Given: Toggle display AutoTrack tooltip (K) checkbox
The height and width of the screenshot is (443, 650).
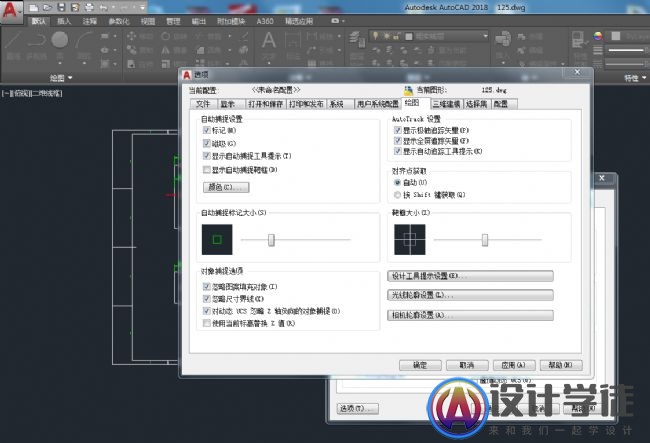Looking at the screenshot, I should pyautogui.click(x=398, y=151).
